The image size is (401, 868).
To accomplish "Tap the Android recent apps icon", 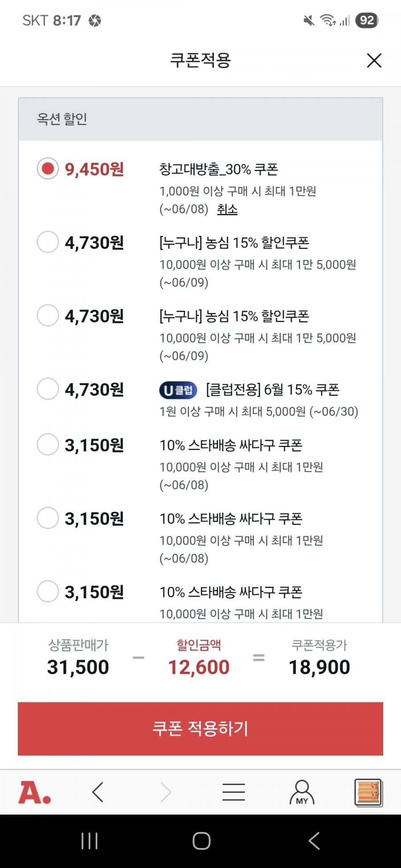I will pyautogui.click(x=89, y=841).
